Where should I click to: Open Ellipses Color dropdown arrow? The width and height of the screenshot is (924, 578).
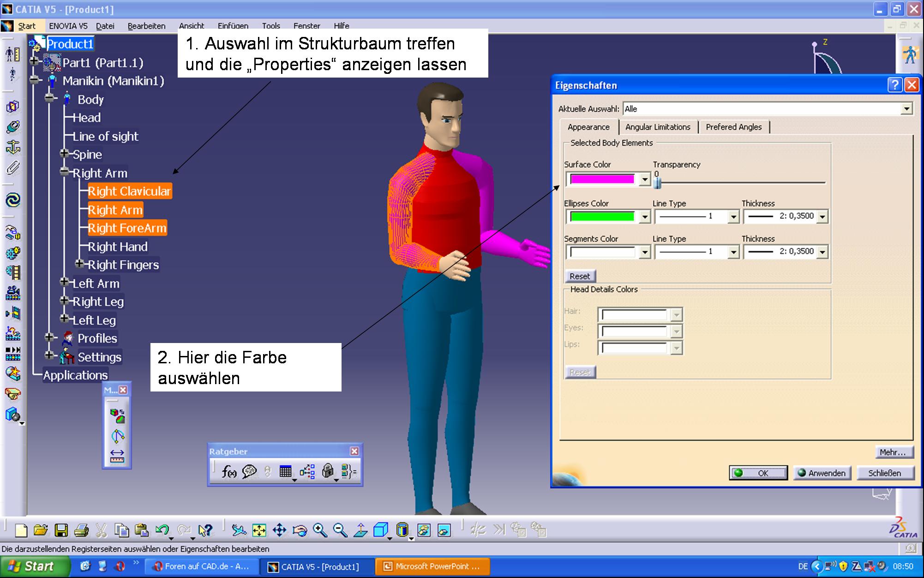pos(645,217)
